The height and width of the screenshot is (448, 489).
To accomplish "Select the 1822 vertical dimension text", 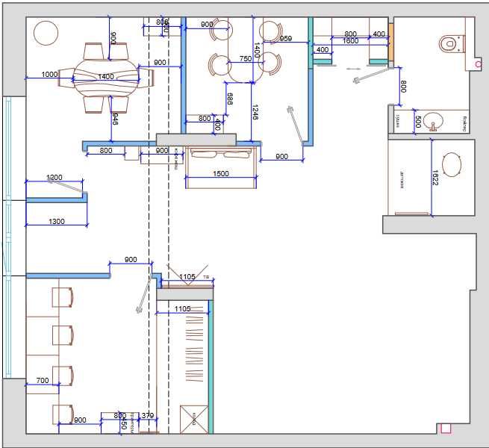I will pos(435,178).
